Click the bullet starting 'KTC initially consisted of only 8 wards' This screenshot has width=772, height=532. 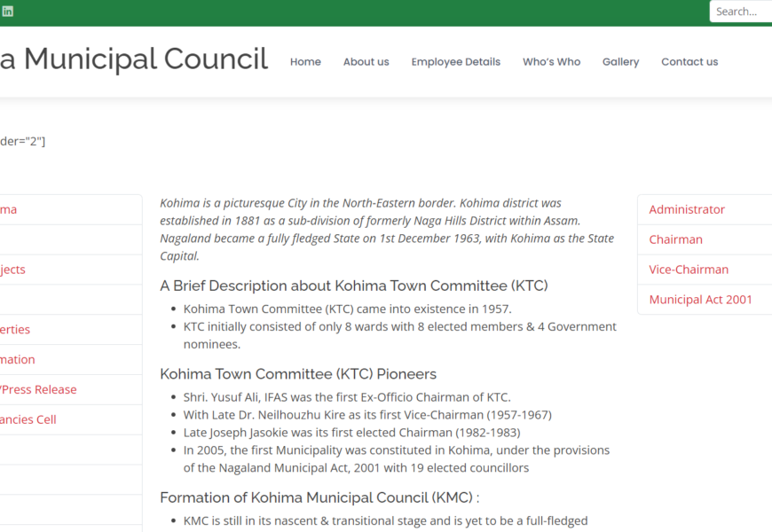(400, 336)
